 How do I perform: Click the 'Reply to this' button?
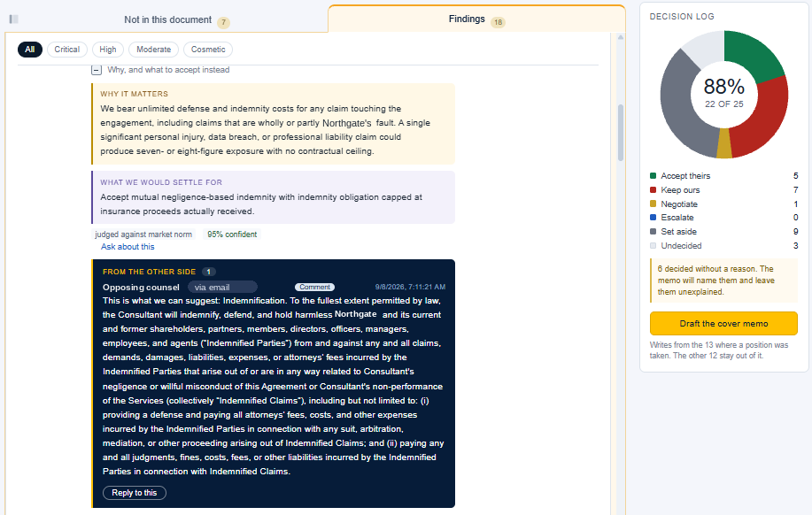tap(134, 493)
